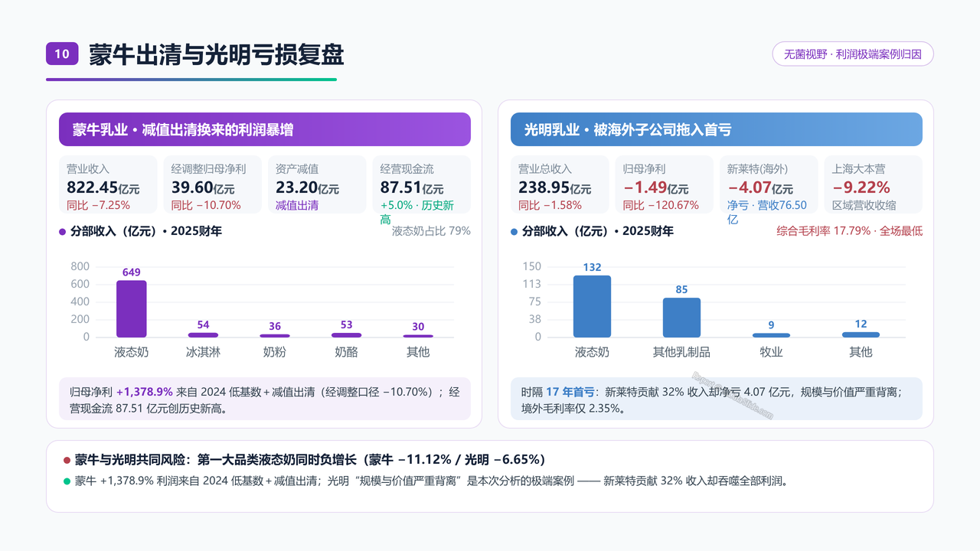This screenshot has width=980, height=551.
Task: Click the red bullet beside 蒙牛与光明共同风险
Action: tap(67, 460)
